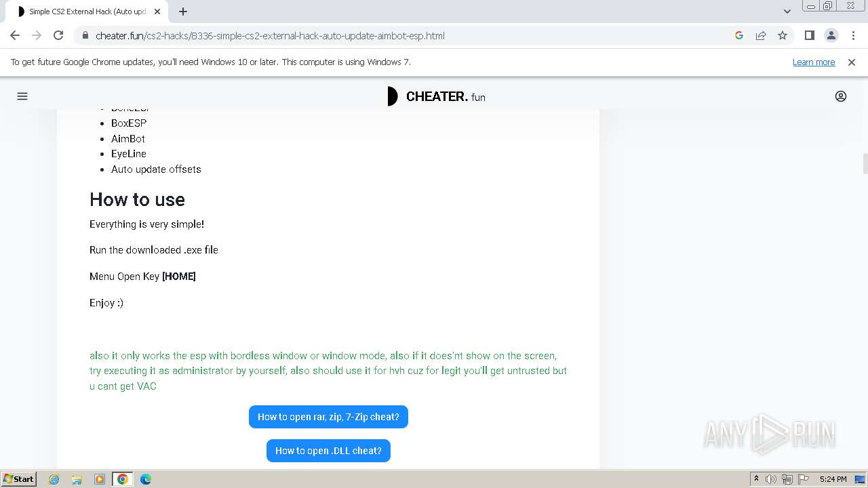Image resolution: width=868 pixels, height=488 pixels.
Task: Click Run the downloaded .exe file text
Action: tap(154, 250)
